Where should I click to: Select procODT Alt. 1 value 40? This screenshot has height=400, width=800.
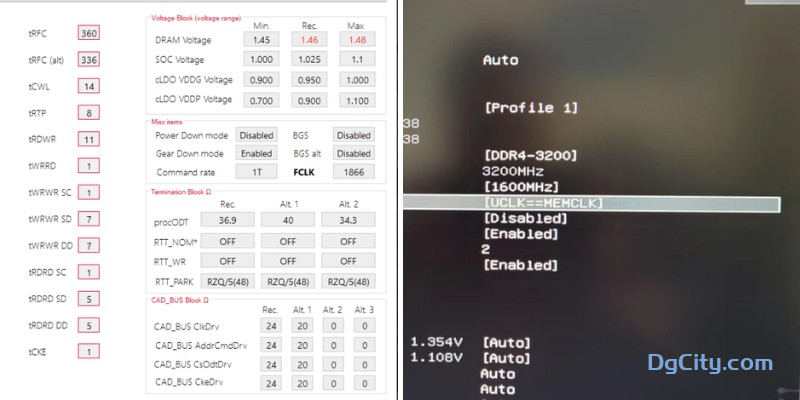(288, 220)
